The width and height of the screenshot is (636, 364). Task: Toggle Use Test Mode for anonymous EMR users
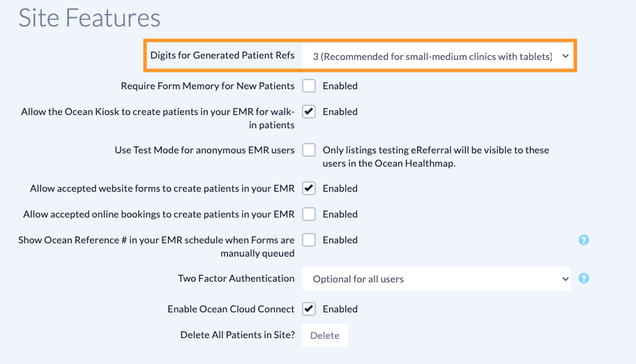pyautogui.click(x=309, y=150)
